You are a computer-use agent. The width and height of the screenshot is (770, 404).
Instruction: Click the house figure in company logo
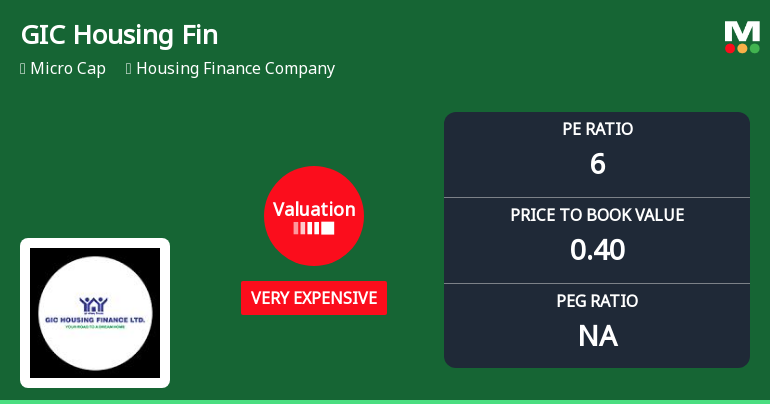95,303
